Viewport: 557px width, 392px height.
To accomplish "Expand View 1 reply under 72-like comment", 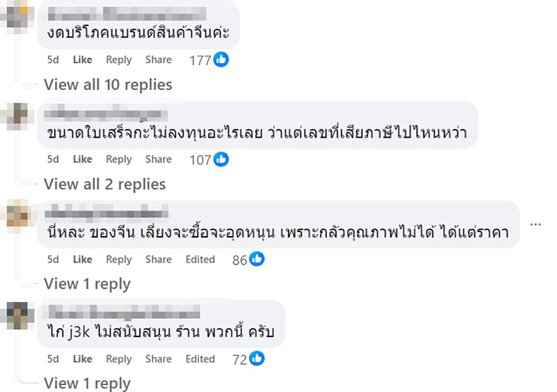I will [87, 383].
